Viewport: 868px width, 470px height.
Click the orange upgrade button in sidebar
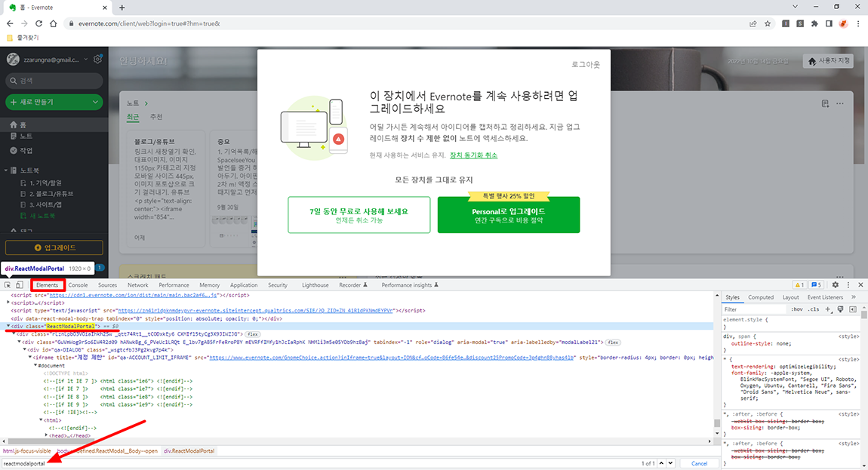pos(54,247)
